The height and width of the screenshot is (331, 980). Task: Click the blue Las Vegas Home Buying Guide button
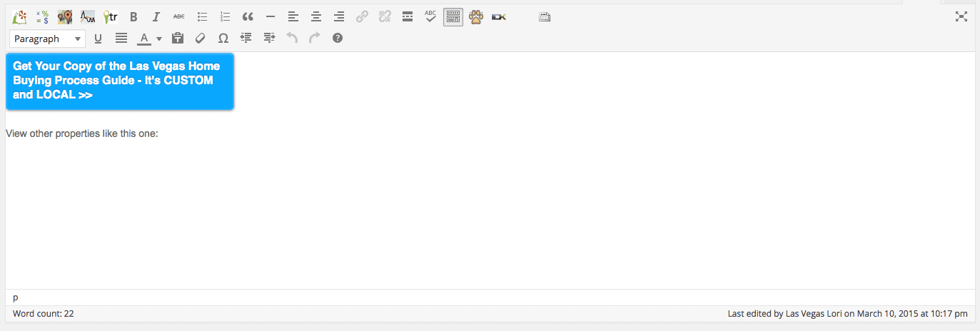tap(120, 81)
